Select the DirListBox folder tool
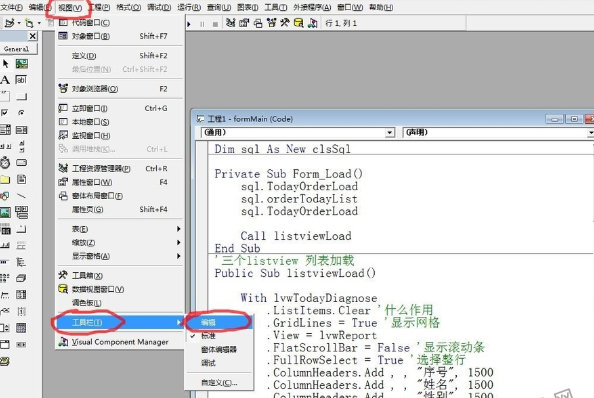594x398 pixels. point(5,179)
